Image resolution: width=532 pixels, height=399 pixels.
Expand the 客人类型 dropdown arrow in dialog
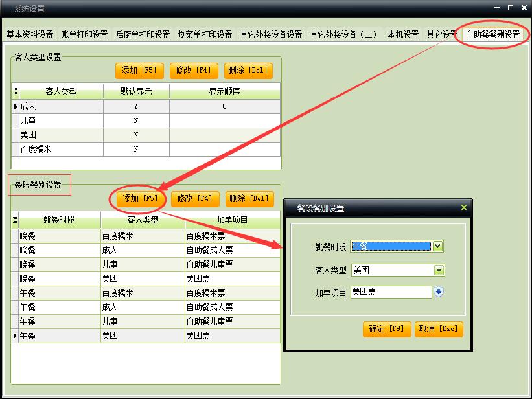(439, 270)
